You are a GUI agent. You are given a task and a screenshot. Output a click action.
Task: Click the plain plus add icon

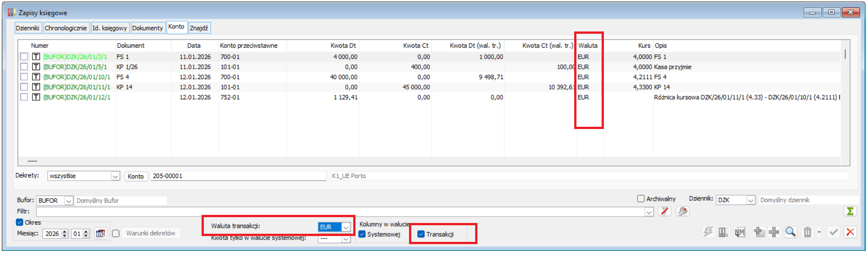click(774, 232)
